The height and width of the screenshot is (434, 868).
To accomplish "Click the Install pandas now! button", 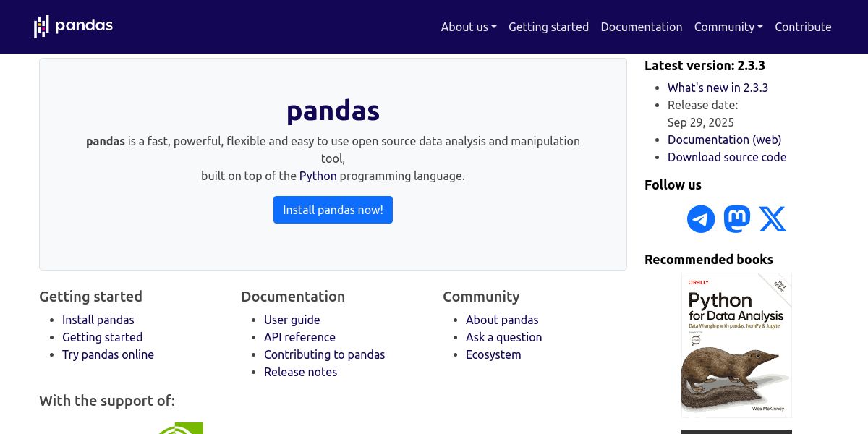I will pyautogui.click(x=333, y=210).
